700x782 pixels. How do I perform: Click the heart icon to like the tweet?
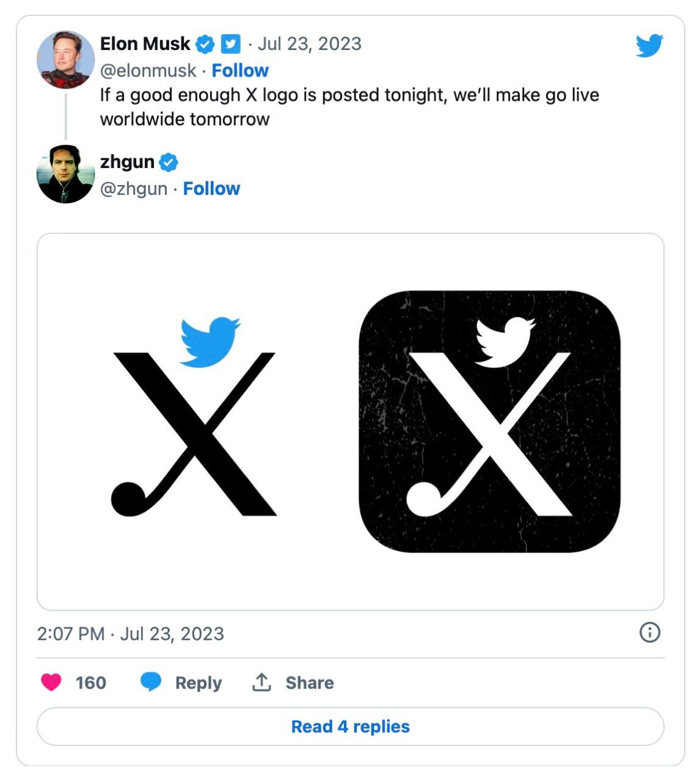51,682
